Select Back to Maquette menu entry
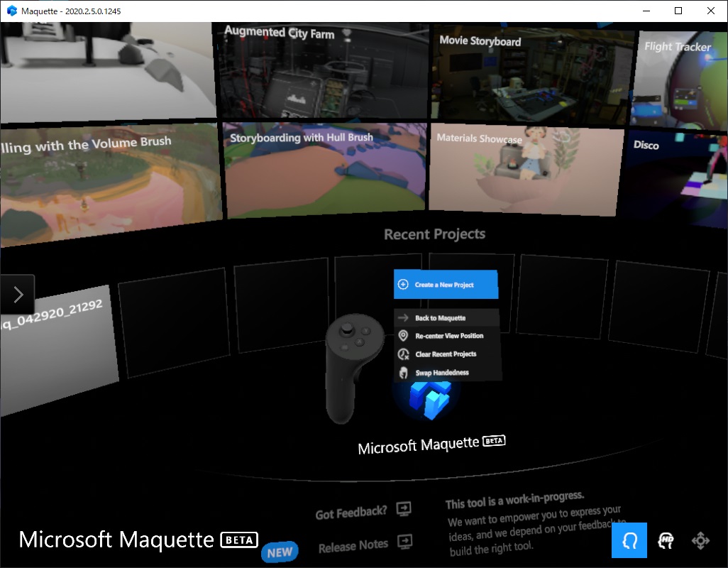Image resolution: width=728 pixels, height=568 pixels. [x=446, y=317]
